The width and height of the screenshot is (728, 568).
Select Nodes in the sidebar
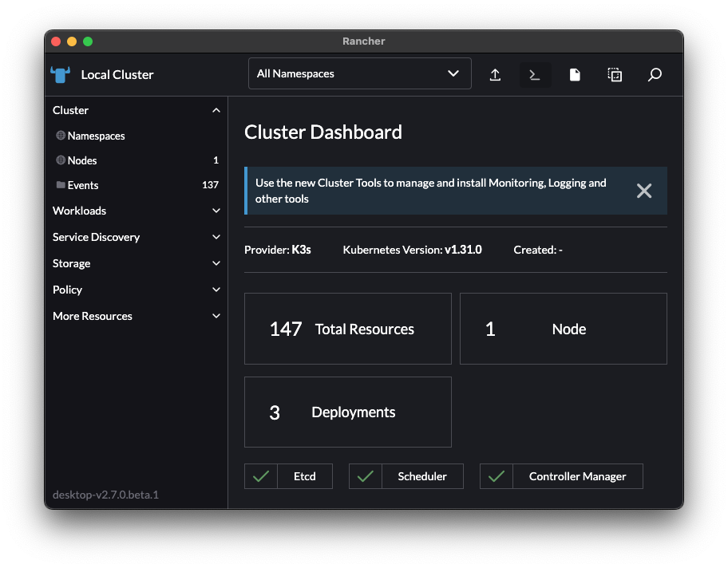click(82, 160)
